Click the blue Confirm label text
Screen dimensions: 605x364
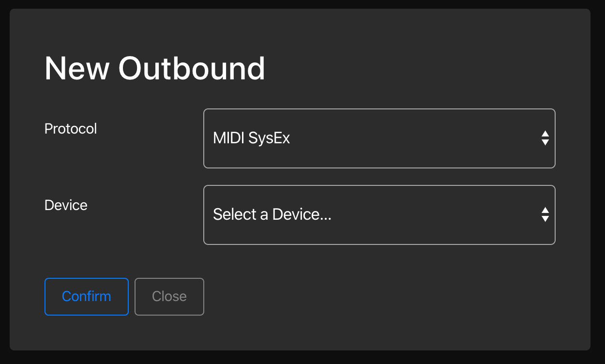point(86,296)
